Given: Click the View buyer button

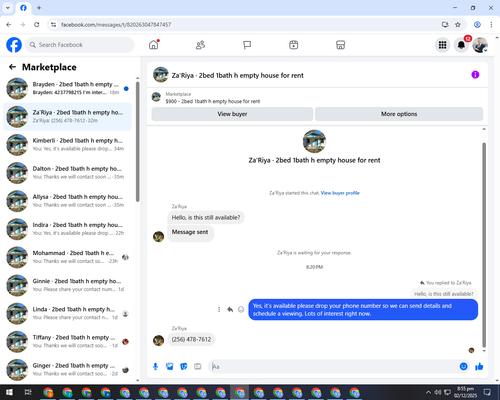Looking at the screenshot, I should (x=232, y=114).
